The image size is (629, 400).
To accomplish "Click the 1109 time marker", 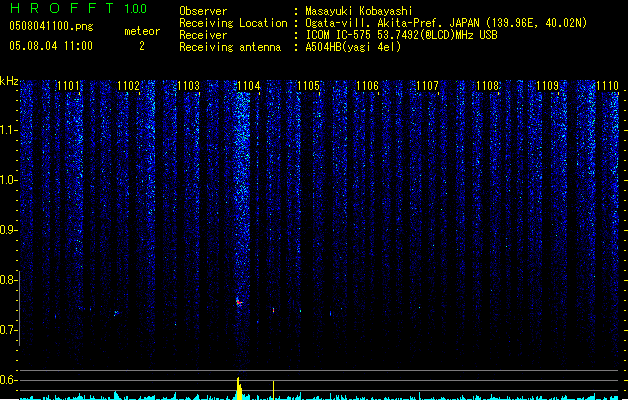I will (x=548, y=86).
